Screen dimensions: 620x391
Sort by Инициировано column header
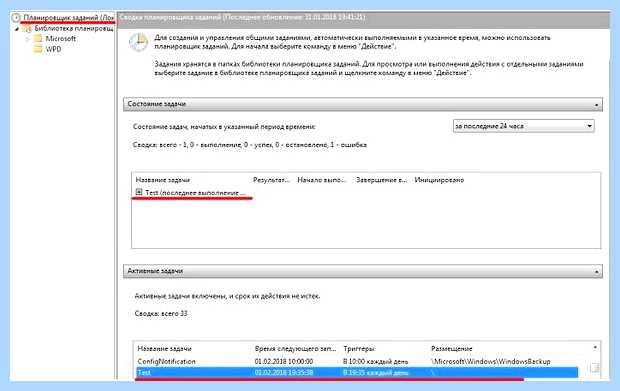[439, 180]
